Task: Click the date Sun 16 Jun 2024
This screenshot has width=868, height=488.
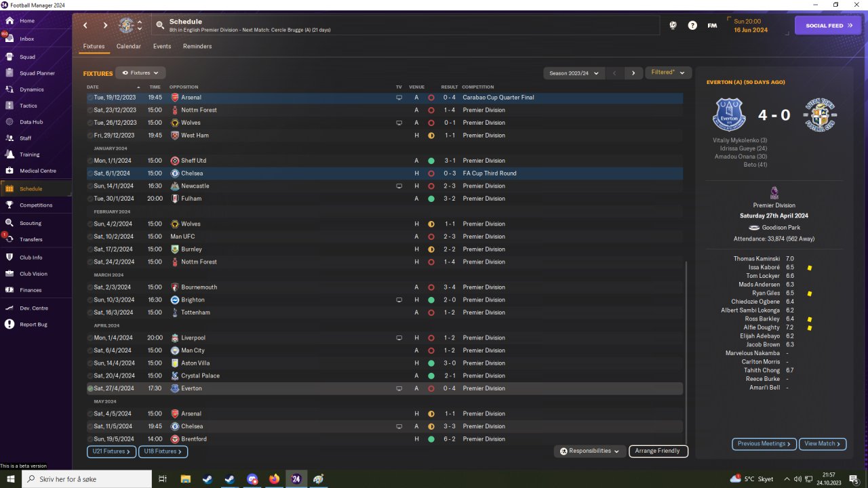Action: (x=751, y=26)
